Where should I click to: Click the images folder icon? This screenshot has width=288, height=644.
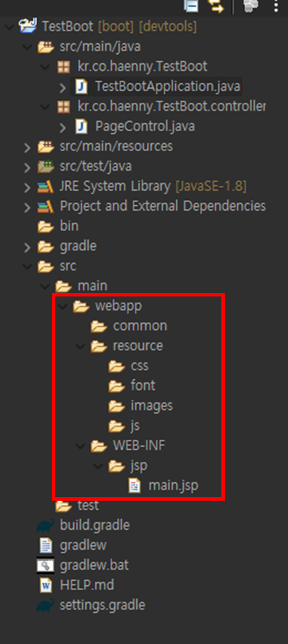[x=116, y=406]
